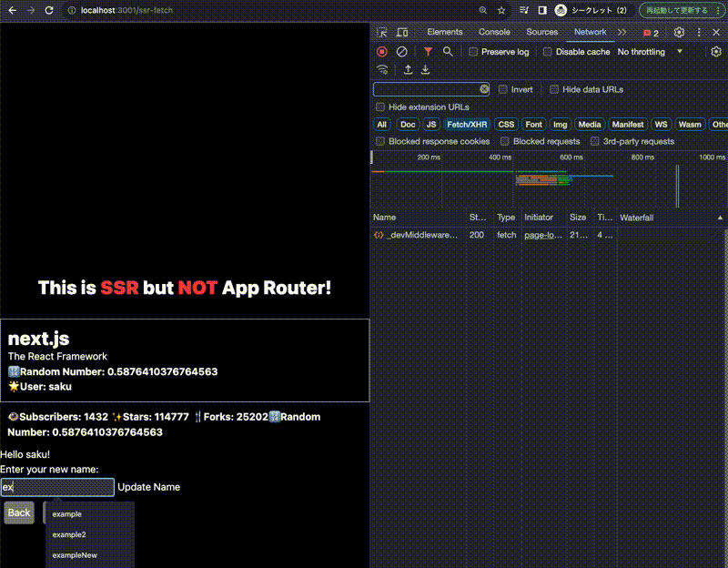Click the site info icon in address bar
728x568 pixels.
pyautogui.click(x=72, y=10)
